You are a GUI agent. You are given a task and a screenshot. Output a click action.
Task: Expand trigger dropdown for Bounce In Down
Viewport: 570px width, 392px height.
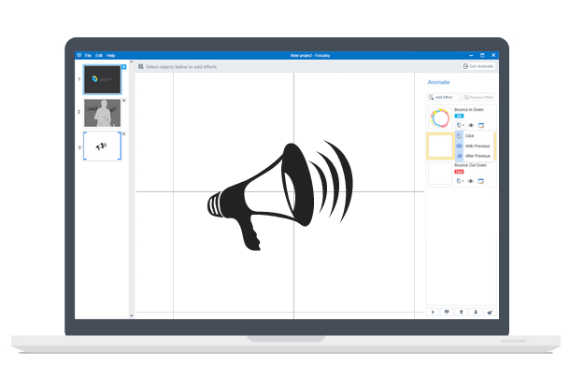click(x=460, y=125)
